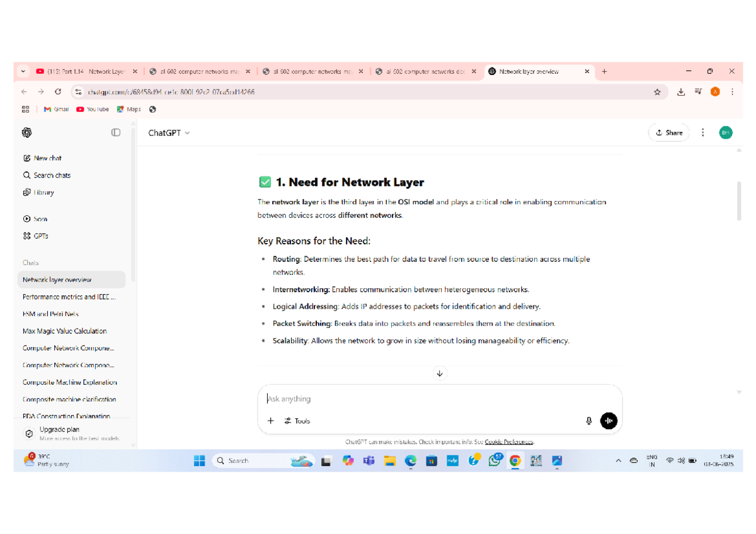Click the Share button
The image size is (756, 534).
(668, 133)
